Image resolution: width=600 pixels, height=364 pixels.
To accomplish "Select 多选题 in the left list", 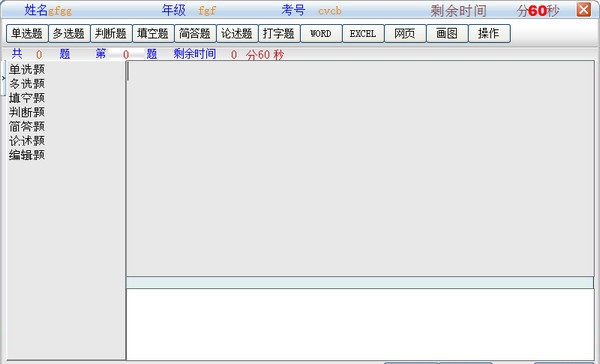I will click(27, 84).
